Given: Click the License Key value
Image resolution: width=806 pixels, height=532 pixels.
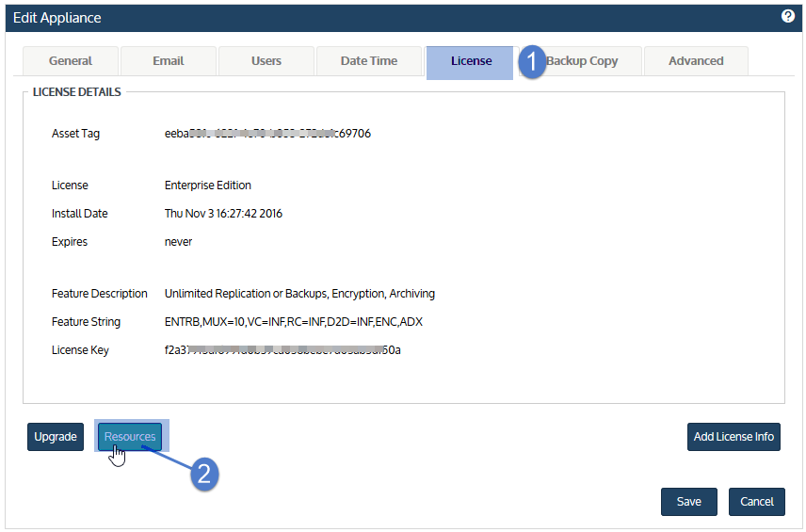Looking at the screenshot, I should coord(282,350).
